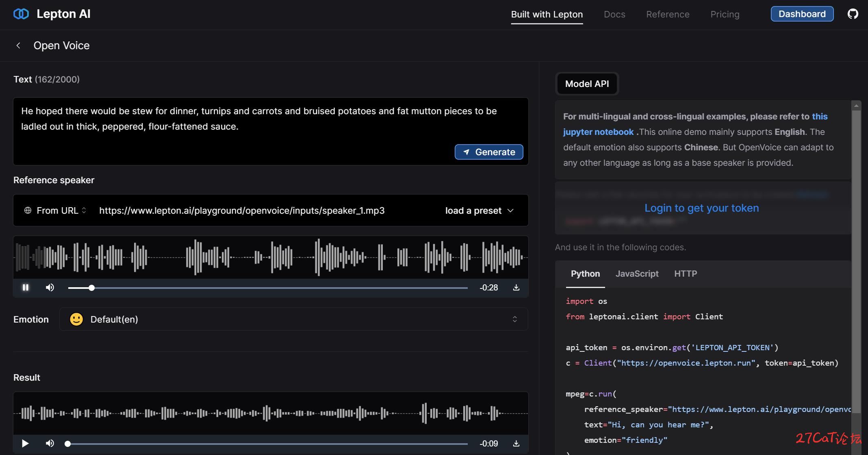The height and width of the screenshot is (455, 868).
Task: Go back using the Open Voice arrow
Action: (18, 45)
